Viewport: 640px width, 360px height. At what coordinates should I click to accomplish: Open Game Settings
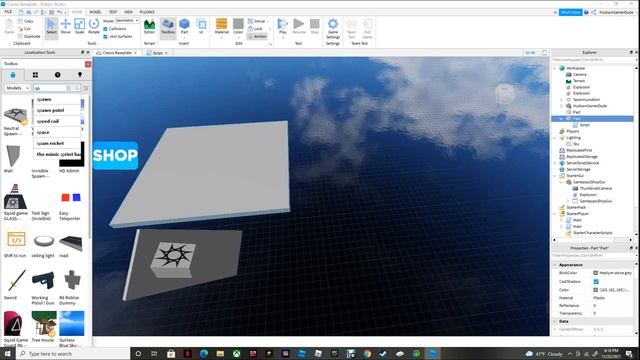click(x=333, y=29)
